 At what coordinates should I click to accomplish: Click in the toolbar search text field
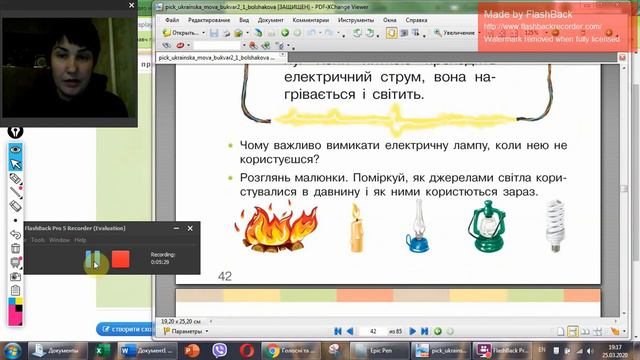[x=216, y=45]
